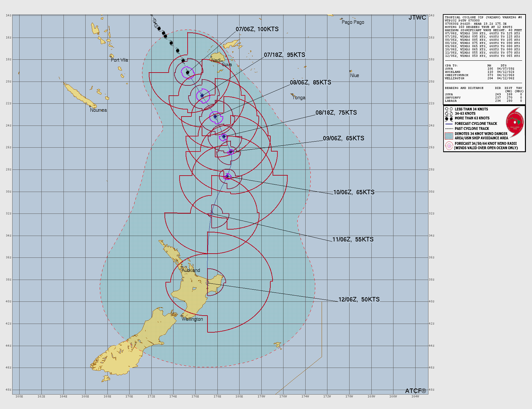
Task: Select the 12/06Z, 50KTS forecast label
Action: point(359,300)
